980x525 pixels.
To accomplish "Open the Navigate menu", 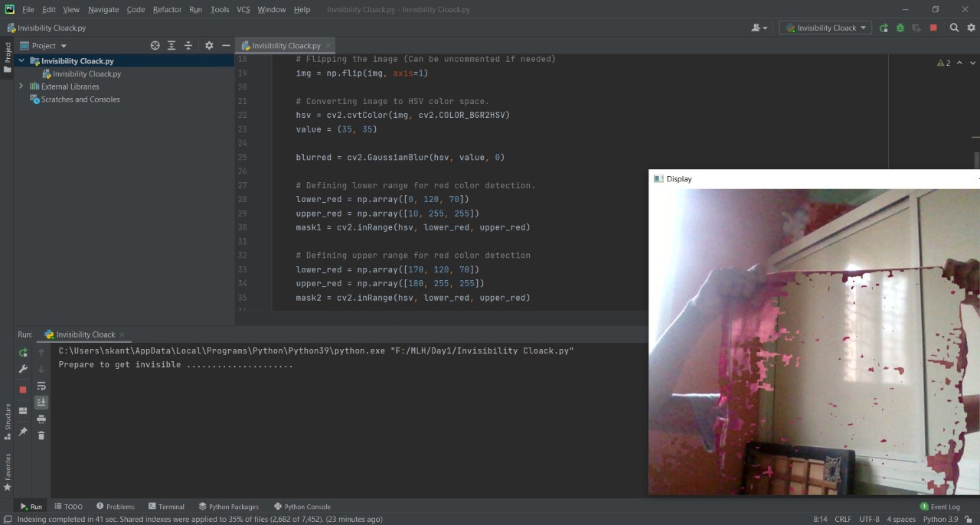I will point(103,9).
